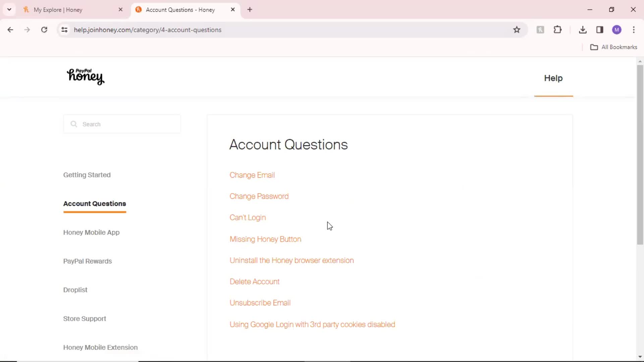This screenshot has height=362, width=644.
Task: Bookmark this page with the star
Action: pyautogui.click(x=517, y=30)
